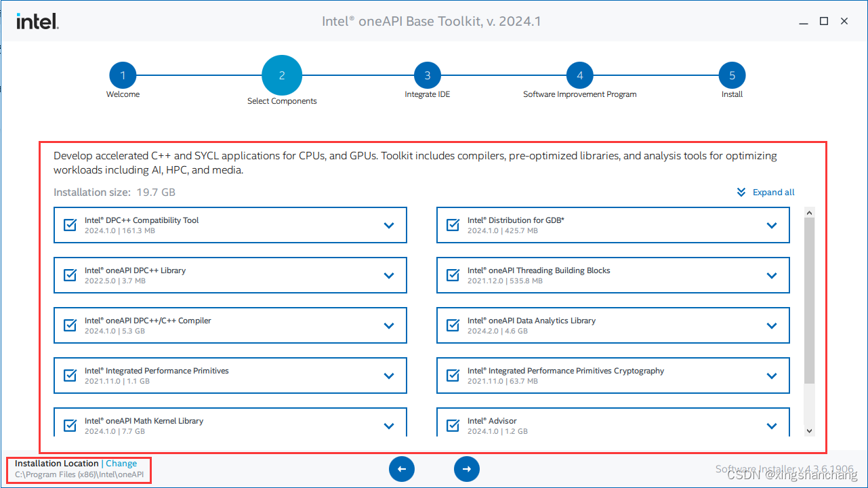Image resolution: width=868 pixels, height=488 pixels.
Task: Select step 2 Select Components circle
Action: [x=282, y=75]
